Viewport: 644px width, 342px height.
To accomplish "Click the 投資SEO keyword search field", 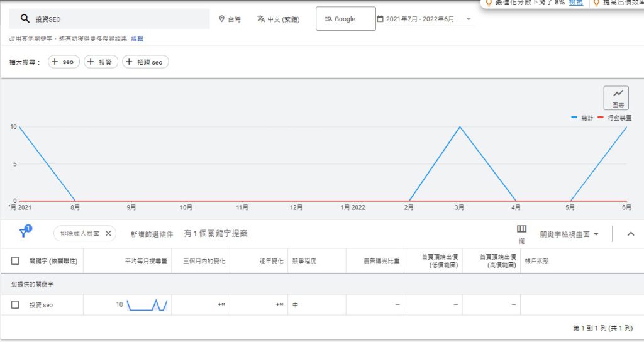I will [x=109, y=19].
